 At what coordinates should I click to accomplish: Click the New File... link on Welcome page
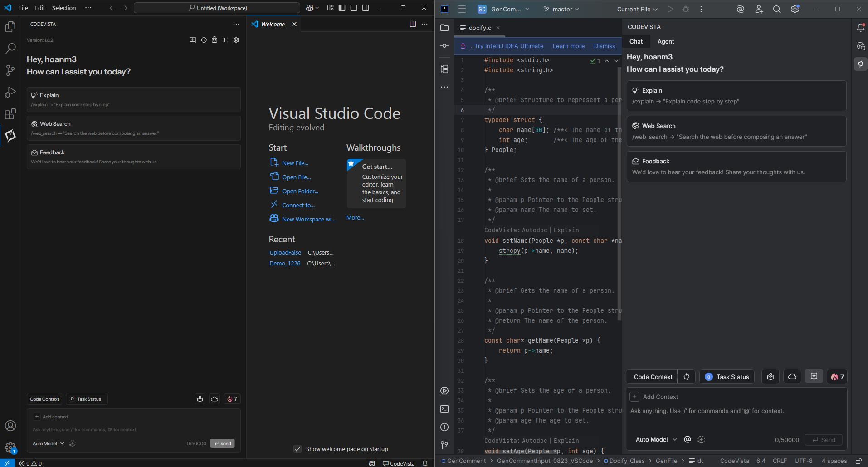[x=295, y=163]
